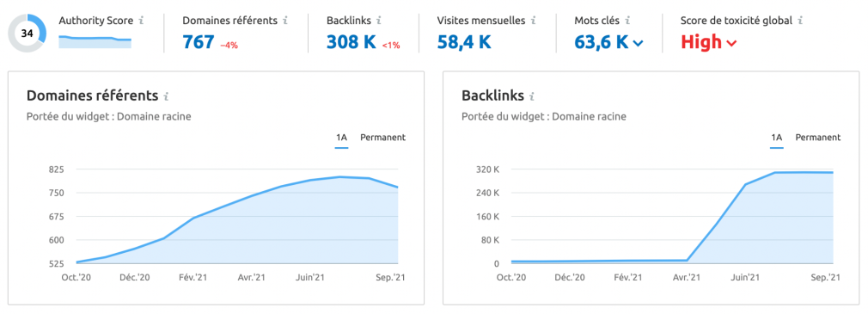This screenshot has width=868, height=314.
Task: Expand the High toxicity score dropdown
Action: pos(731,43)
